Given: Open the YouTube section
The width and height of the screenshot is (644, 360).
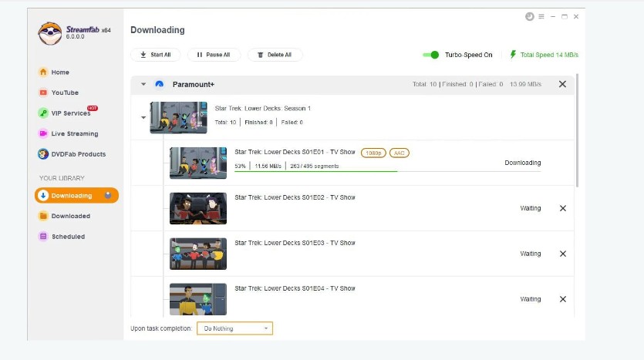Looking at the screenshot, I should coord(59,93).
